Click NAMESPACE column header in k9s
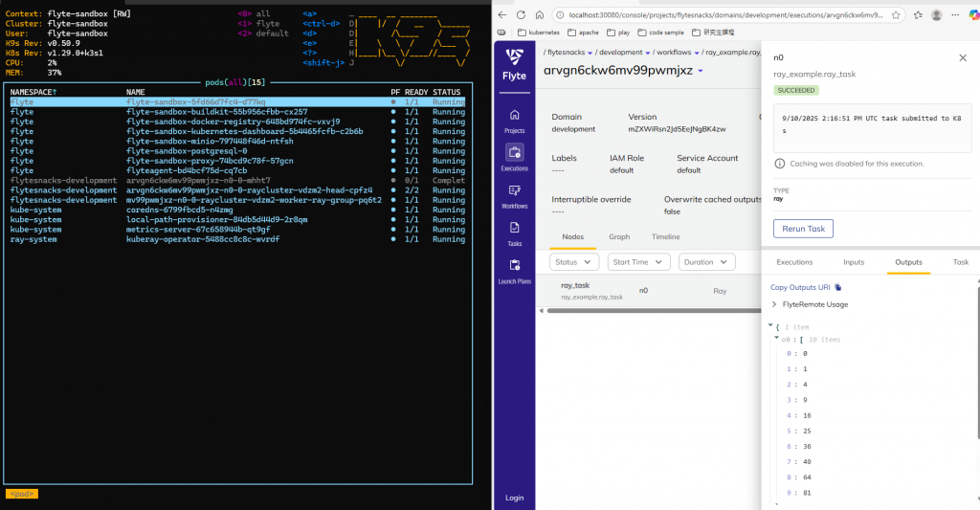Screen dimensions: 980x510 click(x=33, y=92)
